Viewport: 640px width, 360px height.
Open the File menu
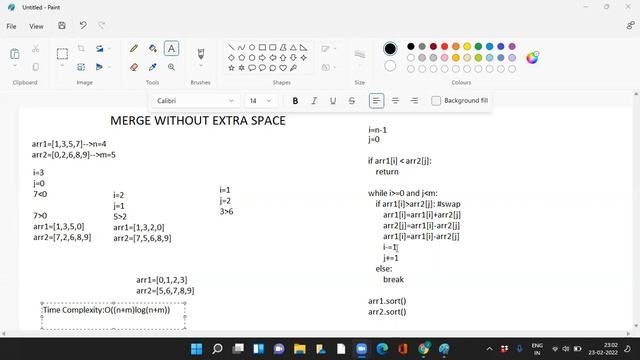coord(11,26)
